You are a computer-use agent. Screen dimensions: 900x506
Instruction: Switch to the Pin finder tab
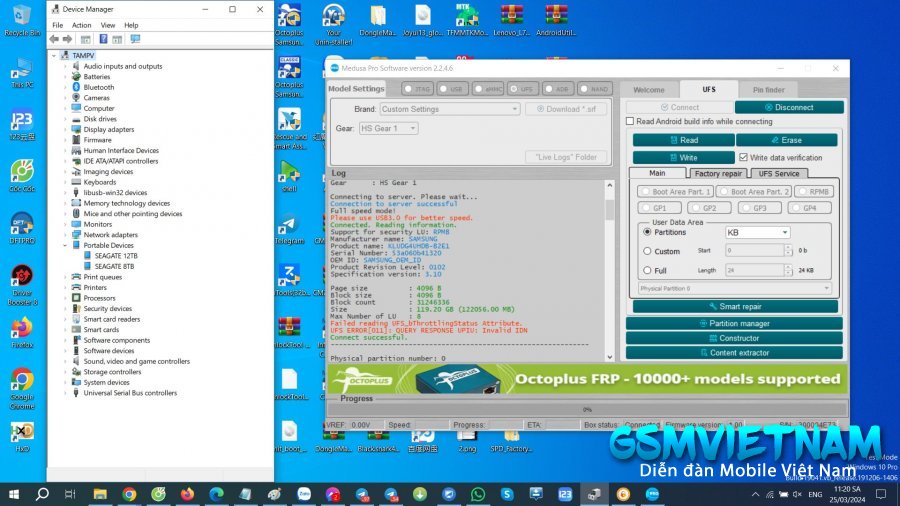click(x=769, y=90)
